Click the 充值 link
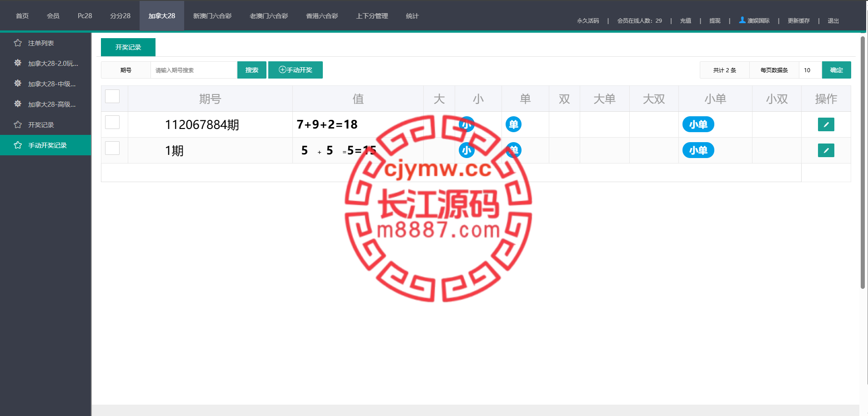This screenshot has width=868, height=416. (x=686, y=21)
